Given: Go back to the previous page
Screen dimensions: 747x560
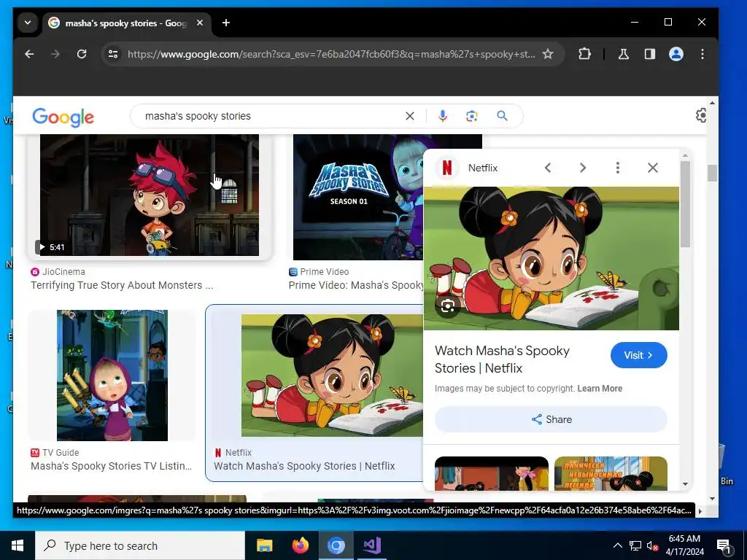Looking at the screenshot, I should coord(29,54).
